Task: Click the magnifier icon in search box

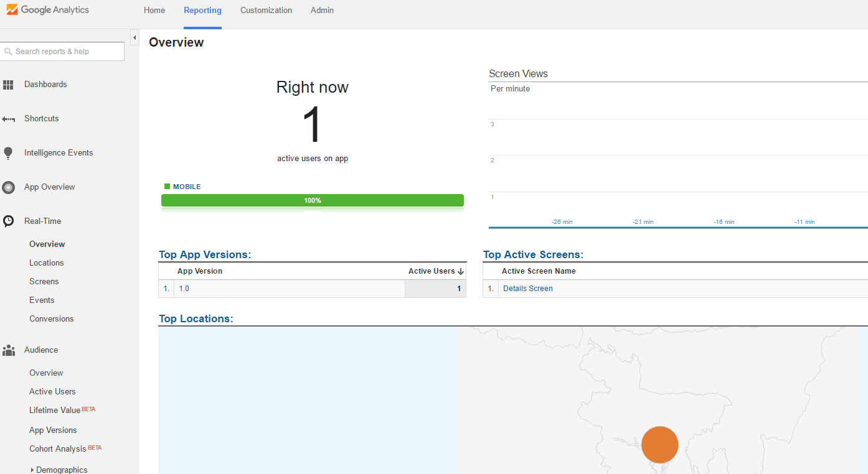Action: click(8, 52)
